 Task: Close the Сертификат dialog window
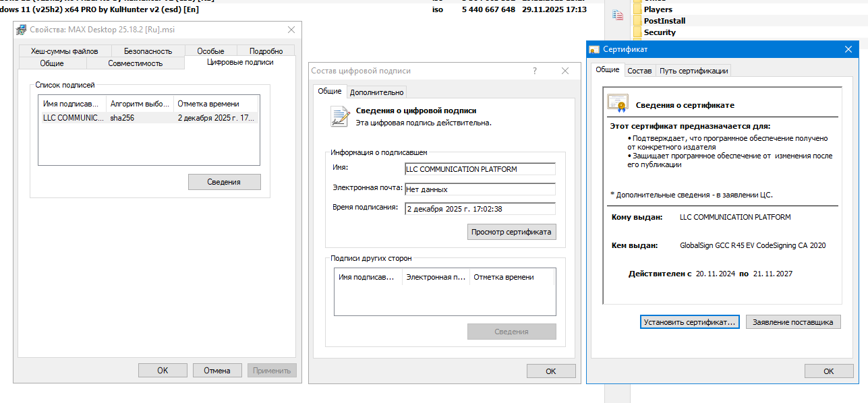click(848, 50)
